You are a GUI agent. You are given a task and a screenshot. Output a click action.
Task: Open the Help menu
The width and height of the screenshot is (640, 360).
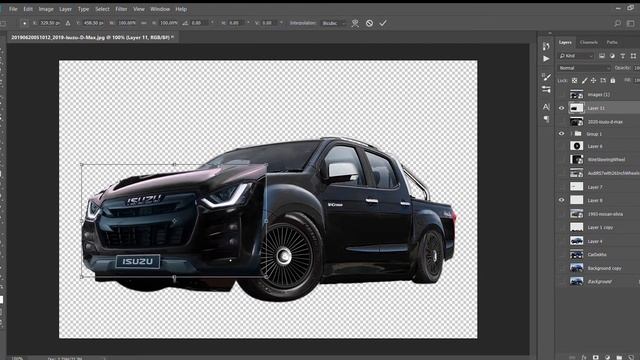(181, 9)
